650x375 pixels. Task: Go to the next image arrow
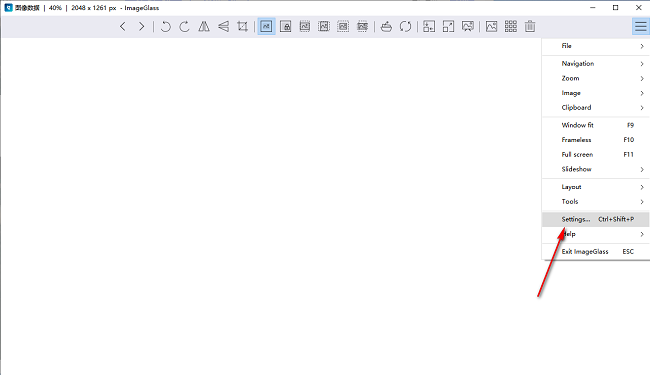click(x=142, y=27)
